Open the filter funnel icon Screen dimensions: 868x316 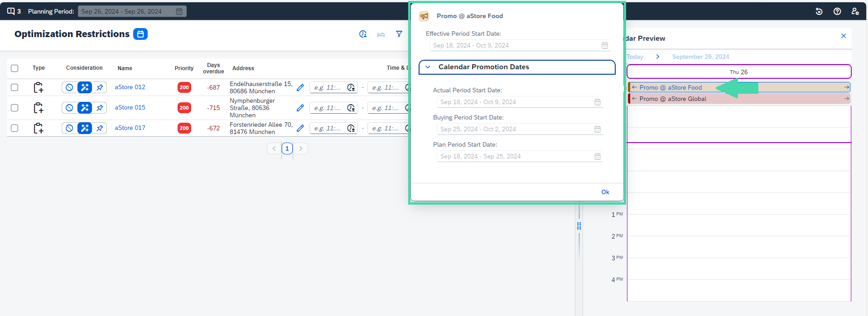pyautogui.click(x=399, y=34)
